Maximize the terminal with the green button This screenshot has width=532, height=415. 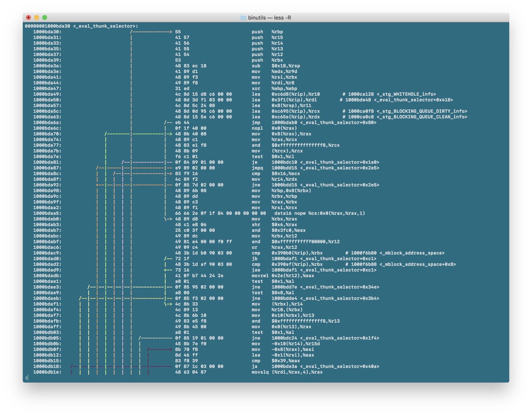point(44,17)
